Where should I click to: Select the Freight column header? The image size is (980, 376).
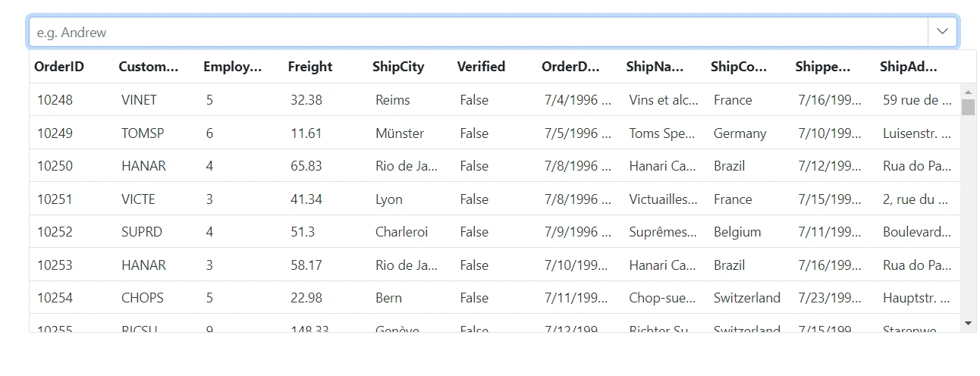pyautogui.click(x=310, y=67)
